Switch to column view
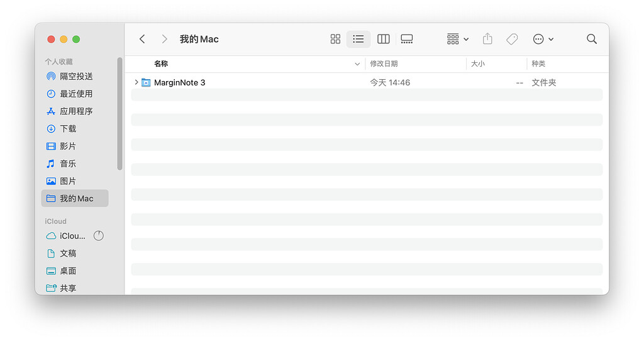This screenshot has width=644, height=341. tap(383, 39)
